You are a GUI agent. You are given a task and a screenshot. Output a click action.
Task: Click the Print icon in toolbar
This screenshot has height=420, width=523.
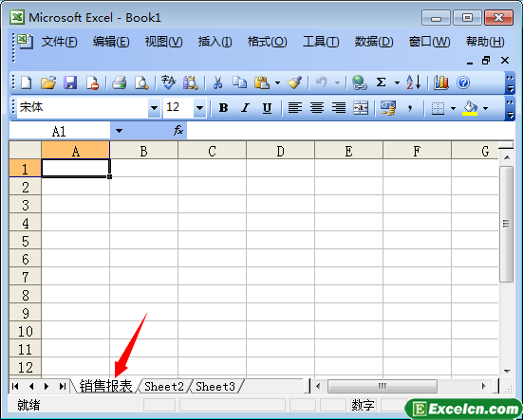click(x=119, y=82)
